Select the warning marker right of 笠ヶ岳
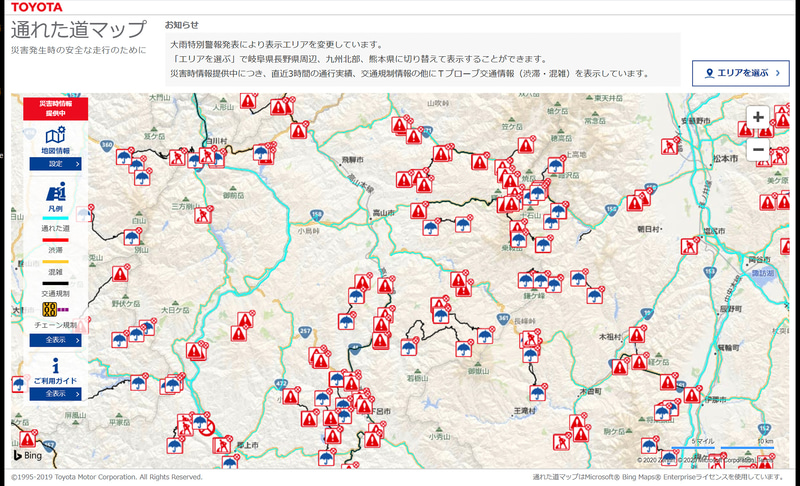The height and width of the screenshot is (486, 800). (x=526, y=145)
